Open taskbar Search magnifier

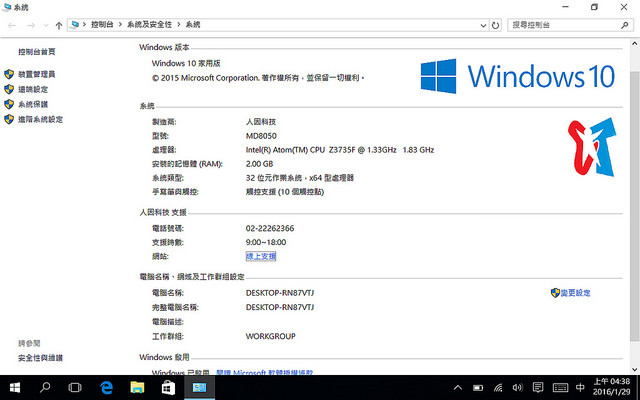pos(45,387)
